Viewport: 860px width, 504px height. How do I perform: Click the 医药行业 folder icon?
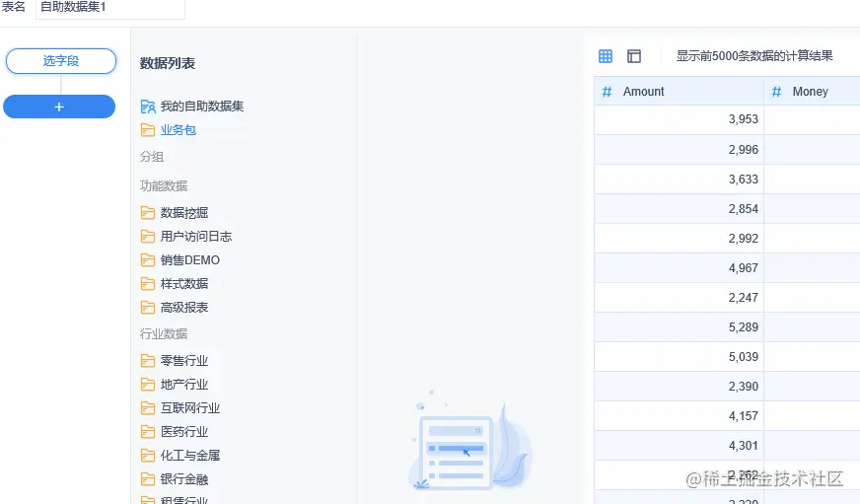click(148, 432)
